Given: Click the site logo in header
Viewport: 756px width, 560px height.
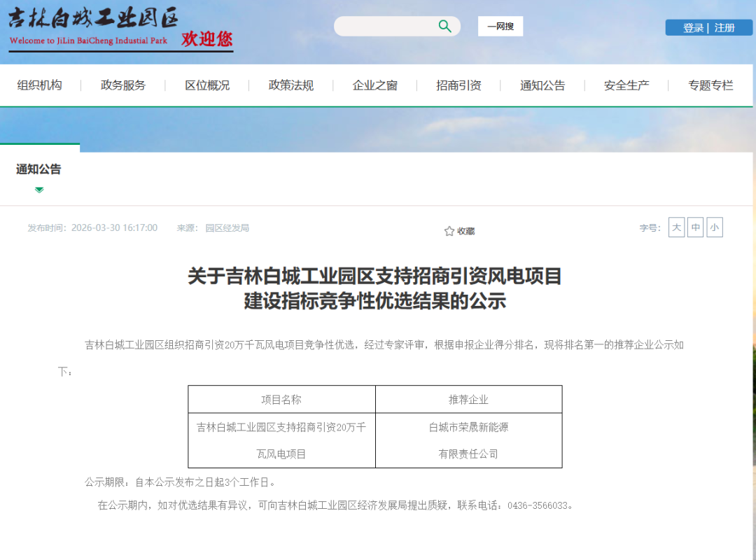Looking at the screenshot, I should coord(120,29).
